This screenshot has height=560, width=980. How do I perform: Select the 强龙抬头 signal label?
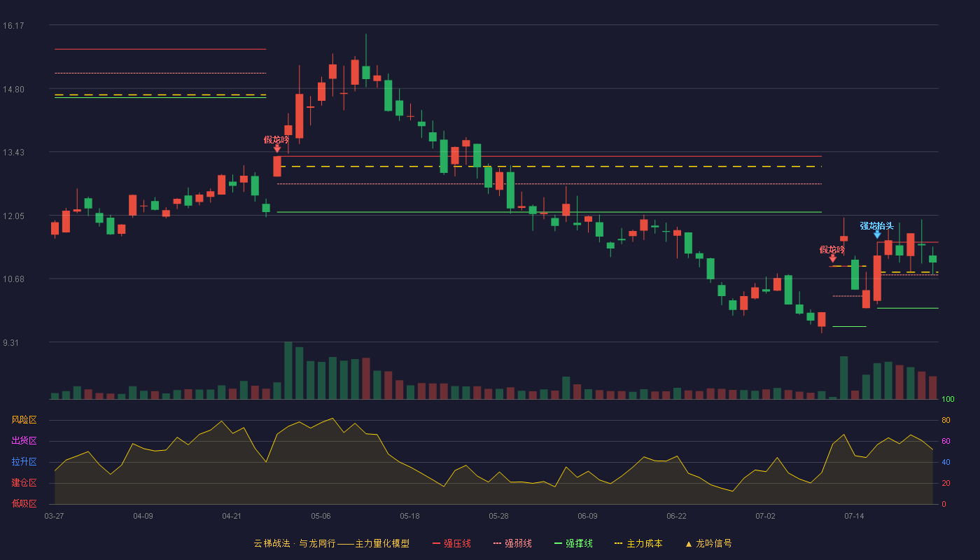(877, 225)
